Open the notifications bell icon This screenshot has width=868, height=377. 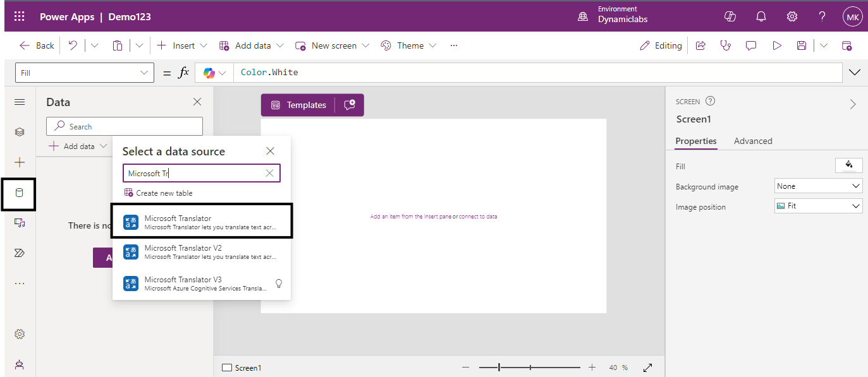pos(761,16)
